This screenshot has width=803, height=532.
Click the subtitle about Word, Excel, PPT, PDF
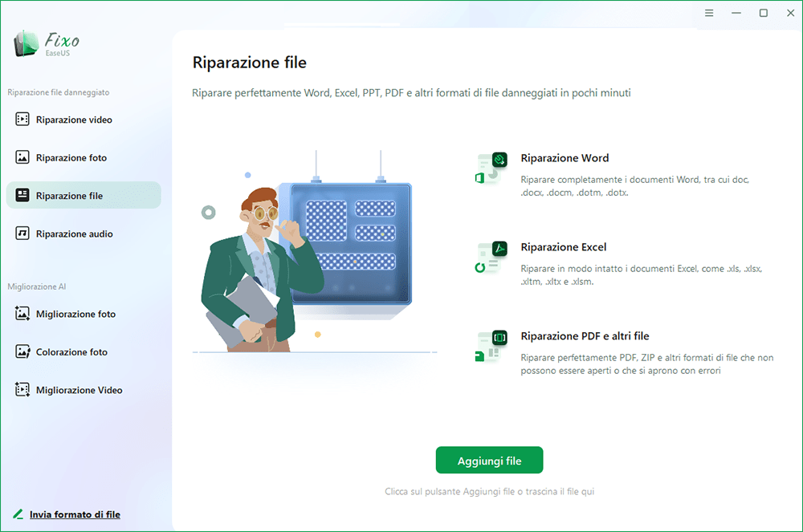[411, 92]
